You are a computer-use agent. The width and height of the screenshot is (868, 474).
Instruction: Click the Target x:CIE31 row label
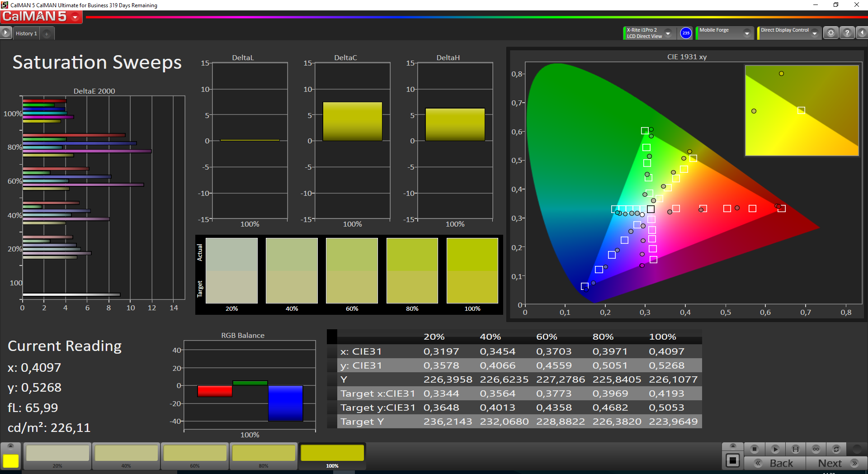[x=377, y=393]
